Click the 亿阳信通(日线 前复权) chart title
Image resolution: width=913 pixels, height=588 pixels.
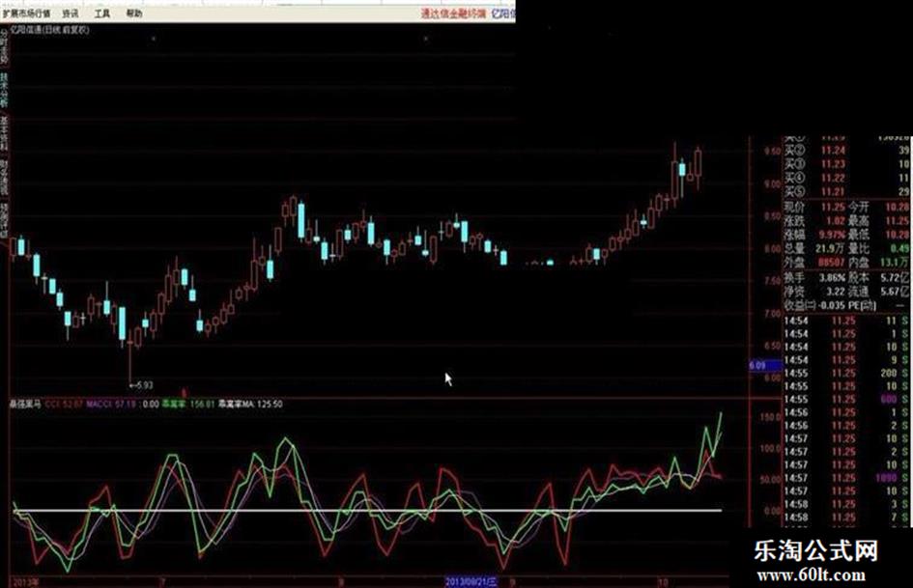[x=50, y=29]
